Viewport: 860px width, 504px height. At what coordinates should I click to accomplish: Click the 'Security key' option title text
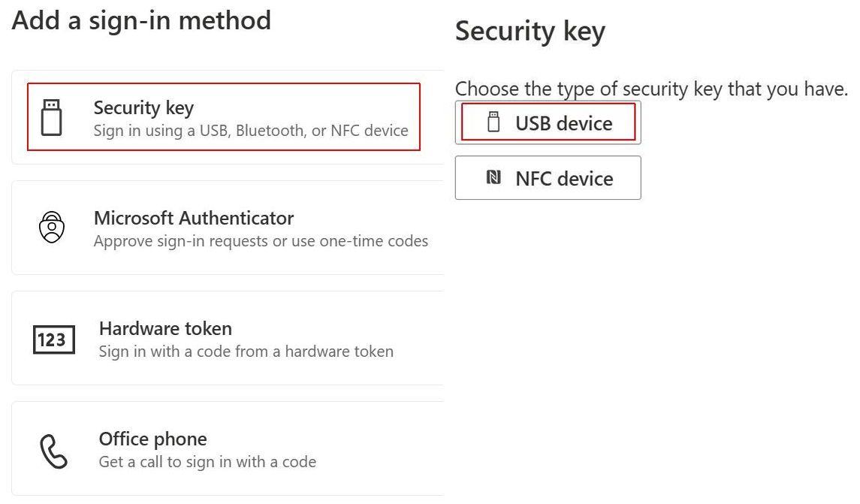click(143, 108)
